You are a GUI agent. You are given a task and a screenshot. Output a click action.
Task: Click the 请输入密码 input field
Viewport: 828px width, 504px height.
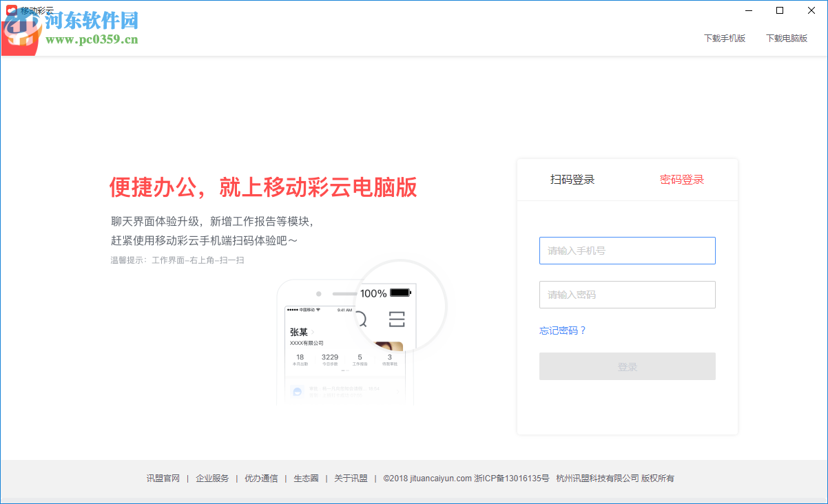[x=627, y=294]
